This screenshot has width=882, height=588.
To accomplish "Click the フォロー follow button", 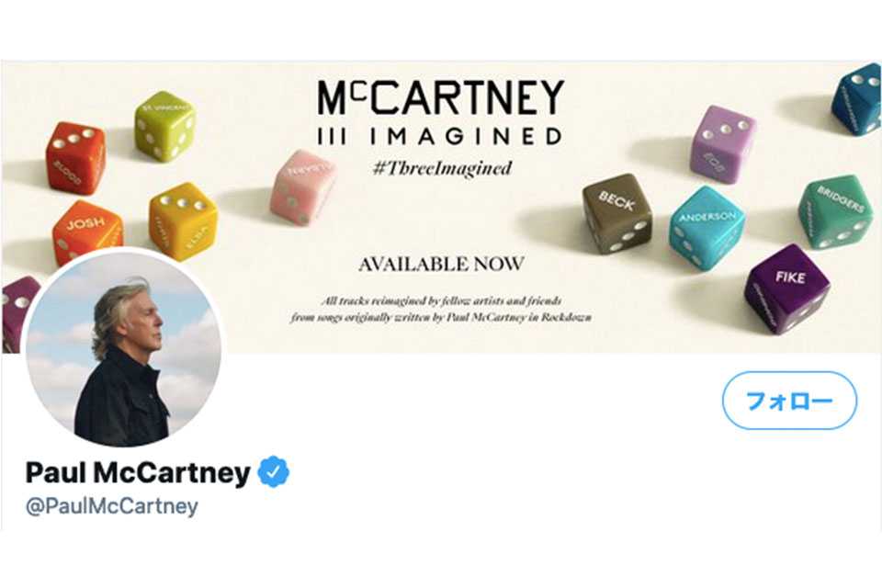I will click(x=789, y=400).
